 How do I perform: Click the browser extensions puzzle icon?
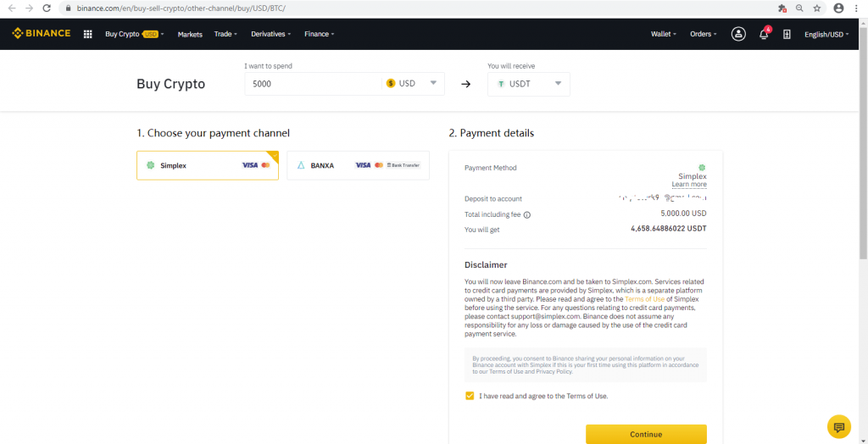(x=782, y=8)
